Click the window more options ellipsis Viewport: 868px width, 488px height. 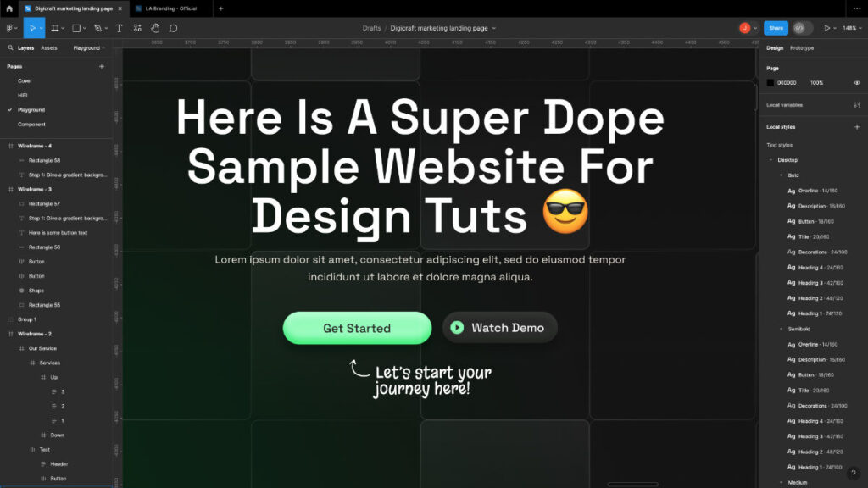click(857, 8)
